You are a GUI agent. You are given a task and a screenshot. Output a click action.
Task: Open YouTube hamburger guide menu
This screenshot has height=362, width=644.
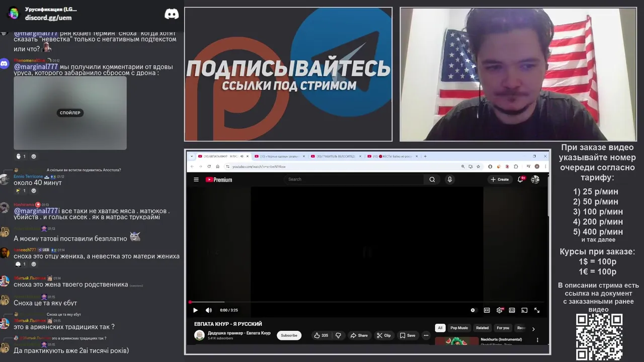tap(196, 179)
